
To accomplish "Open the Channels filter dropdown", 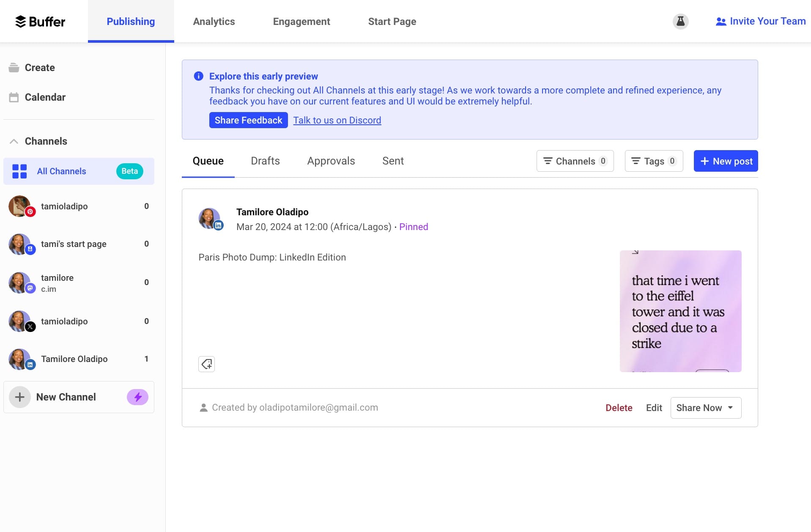I will pyautogui.click(x=575, y=161).
